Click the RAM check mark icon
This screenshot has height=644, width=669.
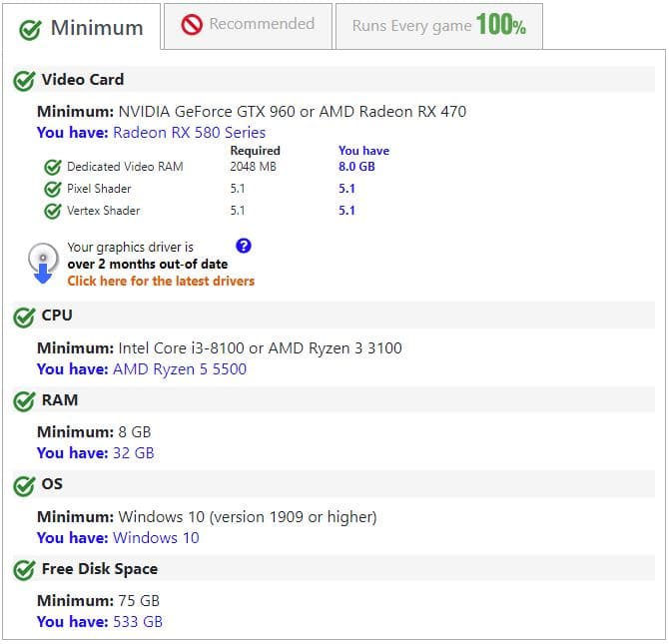click(24, 401)
